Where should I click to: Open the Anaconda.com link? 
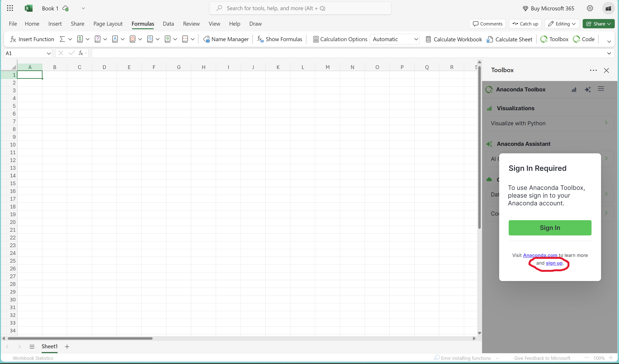(x=540, y=255)
